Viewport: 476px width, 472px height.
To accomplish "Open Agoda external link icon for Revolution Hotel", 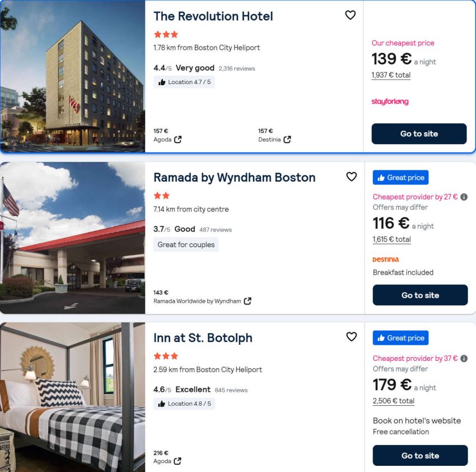I will [178, 140].
